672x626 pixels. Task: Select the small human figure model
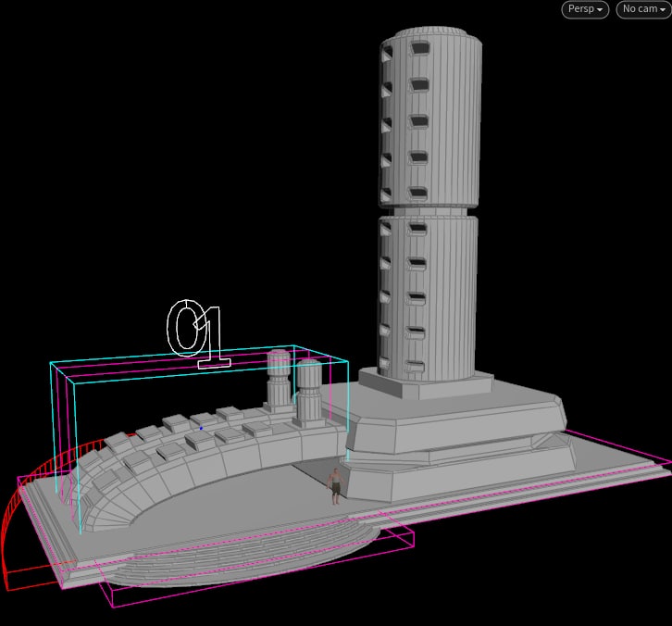[336, 486]
